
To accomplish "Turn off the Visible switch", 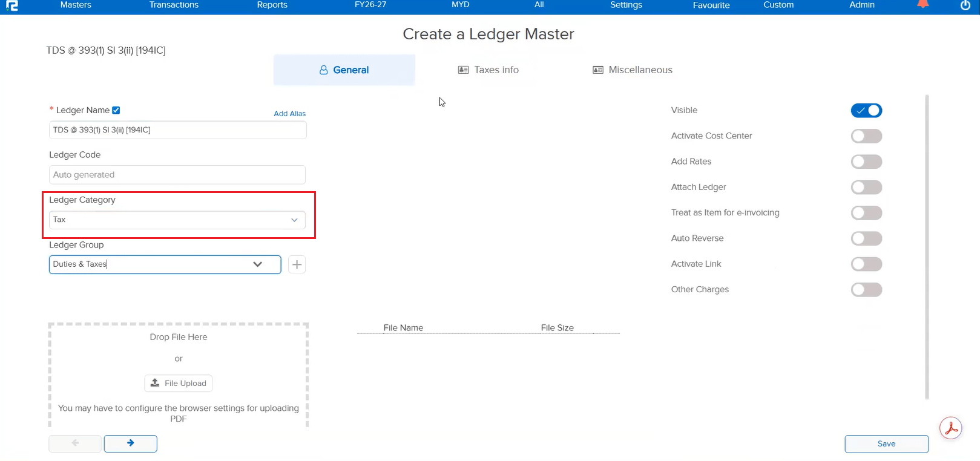I will [x=866, y=111].
